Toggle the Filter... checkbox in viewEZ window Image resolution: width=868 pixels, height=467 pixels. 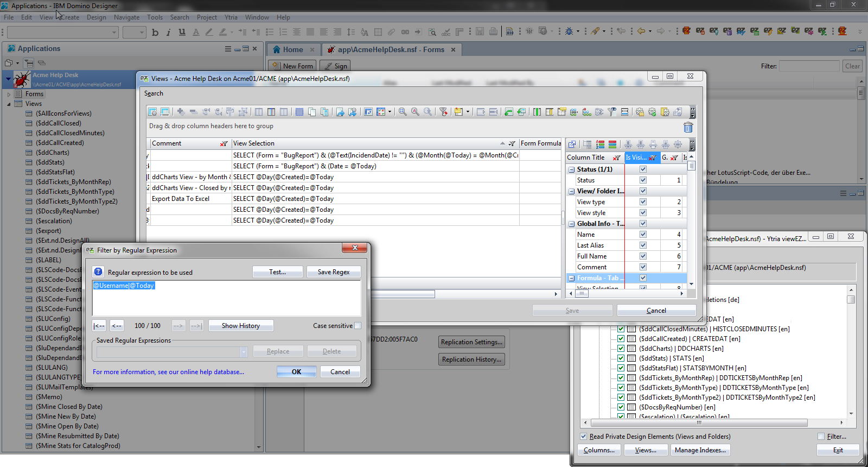(x=821, y=437)
